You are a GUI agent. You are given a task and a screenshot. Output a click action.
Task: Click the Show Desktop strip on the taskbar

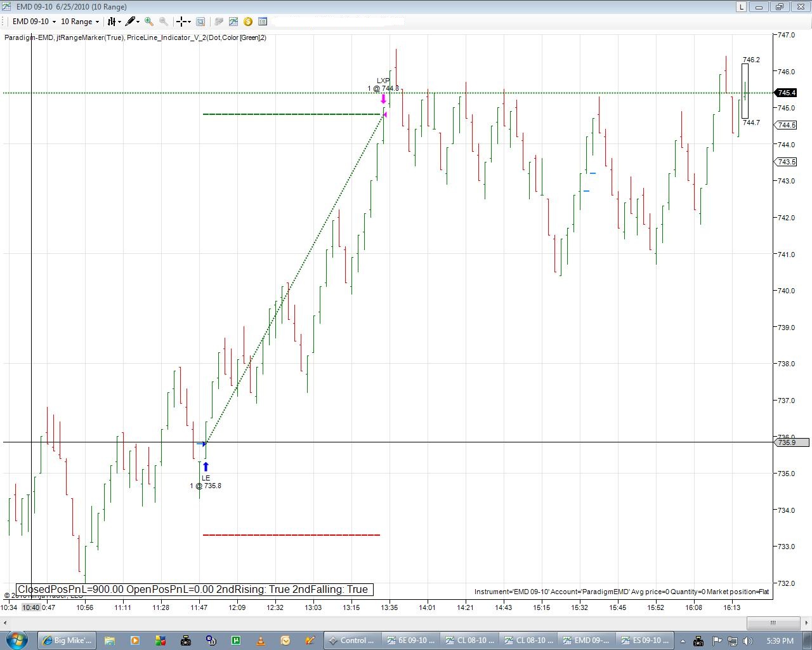click(x=807, y=640)
